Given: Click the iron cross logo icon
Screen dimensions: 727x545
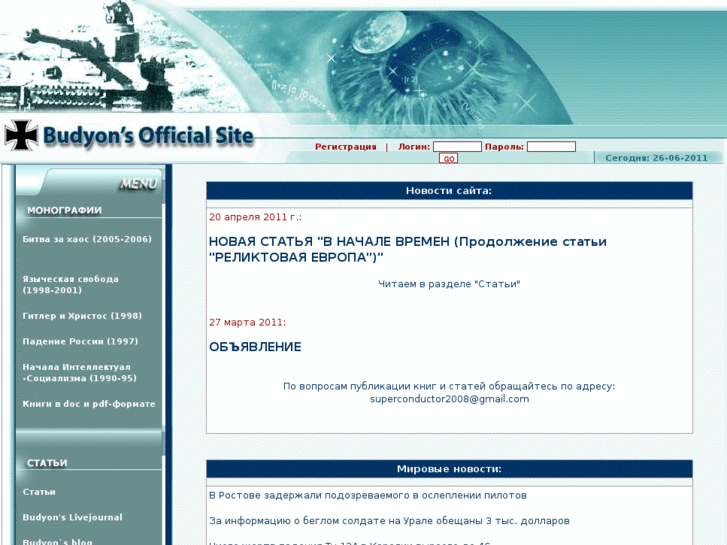Looking at the screenshot, I should click(x=21, y=135).
